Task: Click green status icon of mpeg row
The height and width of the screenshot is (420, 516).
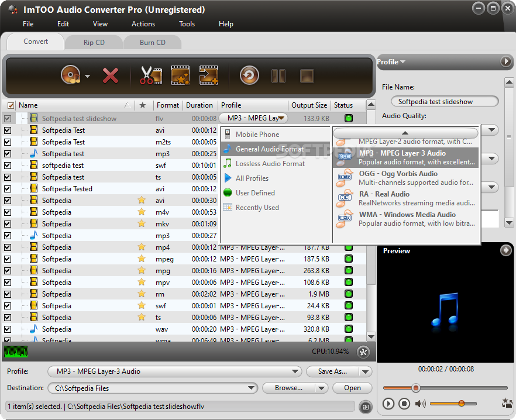Action: coord(349,259)
